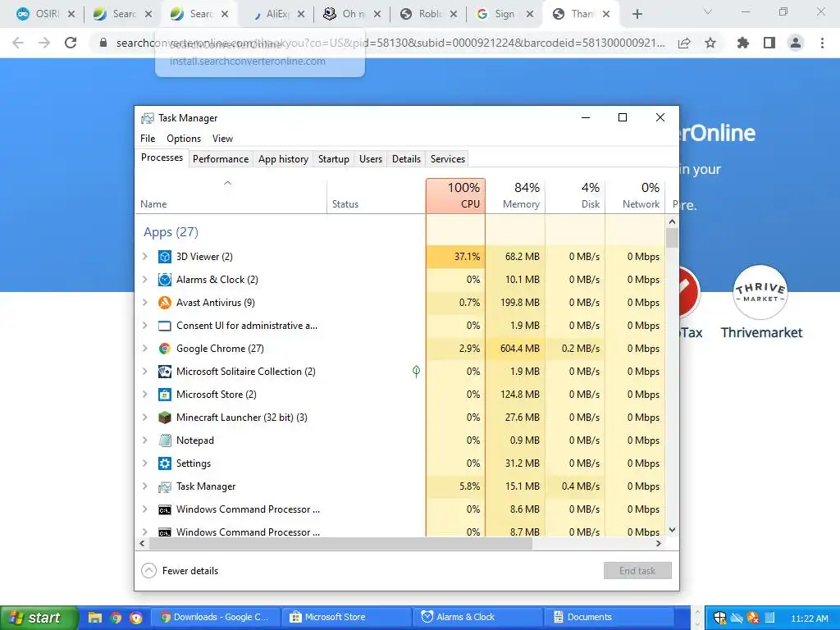The width and height of the screenshot is (840, 630).
Task: Sort processes by CPU column header
Action: point(456,196)
